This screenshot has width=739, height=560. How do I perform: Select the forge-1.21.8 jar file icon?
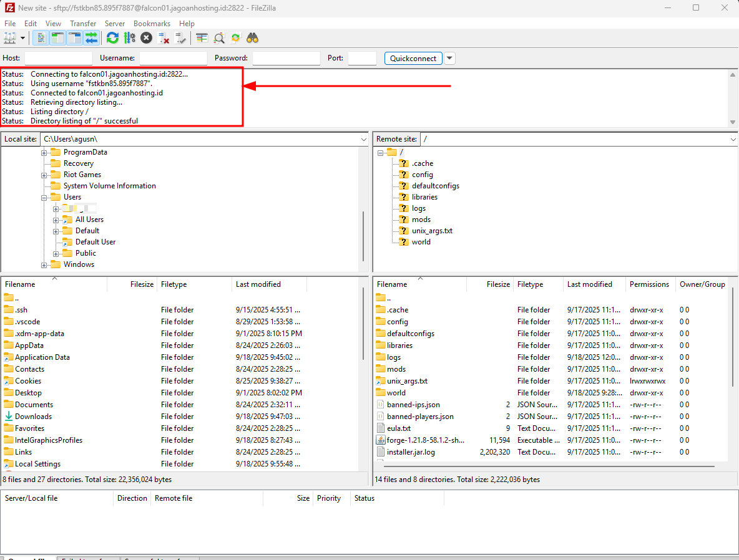click(x=381, y=440)
